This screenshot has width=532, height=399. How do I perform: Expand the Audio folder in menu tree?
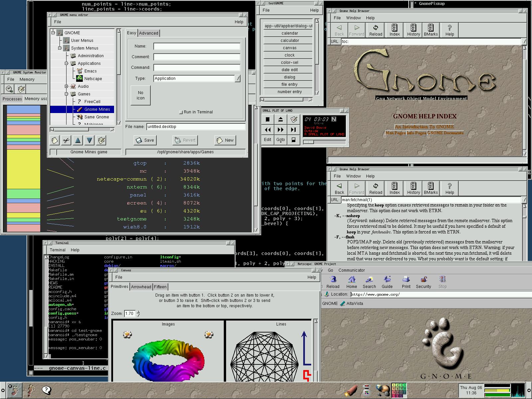66,86
